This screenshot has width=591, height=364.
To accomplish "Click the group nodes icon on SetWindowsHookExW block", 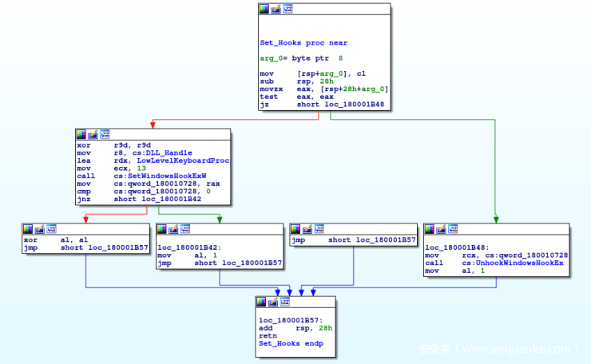I will (x=104, y=134).
